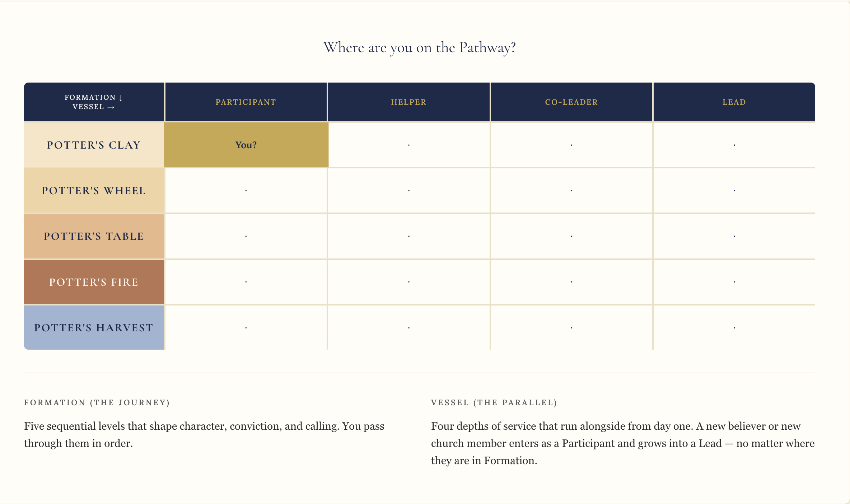Select the Co-Leader column header
Image resolution: width=850 pixels, height=504 pixels.
pyautogui.click(x=571, y=102)
